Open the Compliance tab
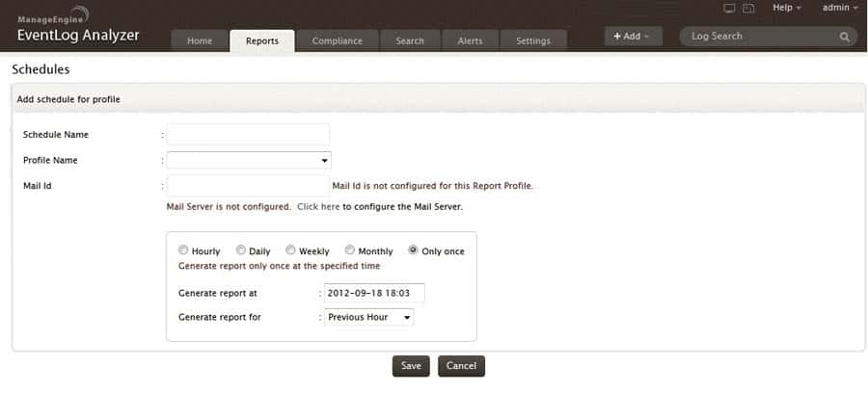 click(338, 40)
